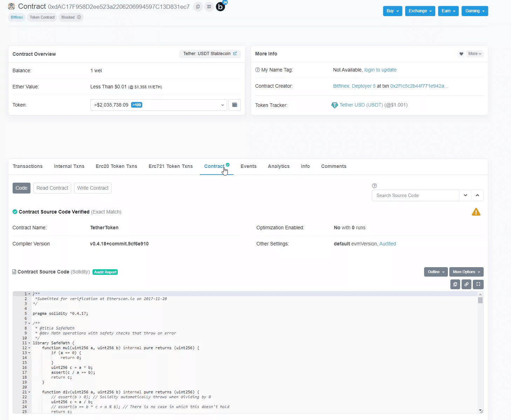Copy the contract address to clipboard
Viewport: 511px width, 420px height.
(198, 7)
